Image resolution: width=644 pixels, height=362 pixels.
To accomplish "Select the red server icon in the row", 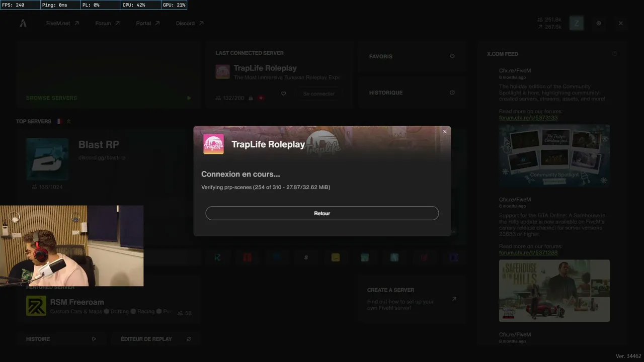I will 247,257.
